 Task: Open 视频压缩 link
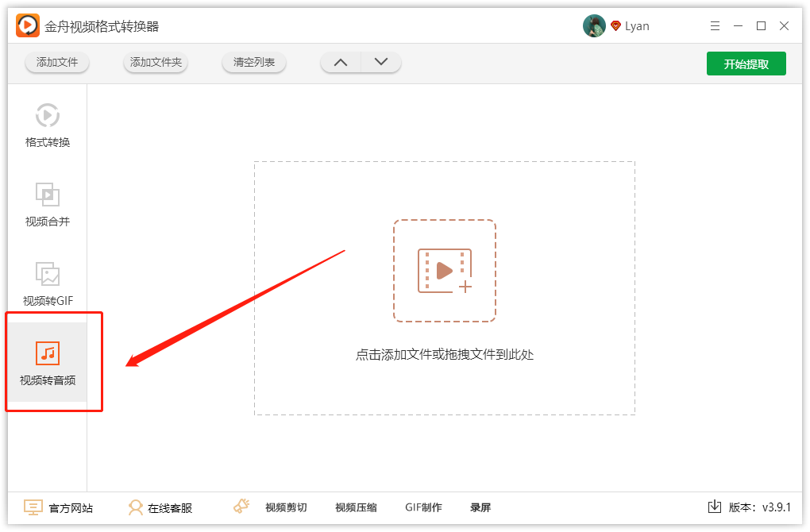pos(356,507)
